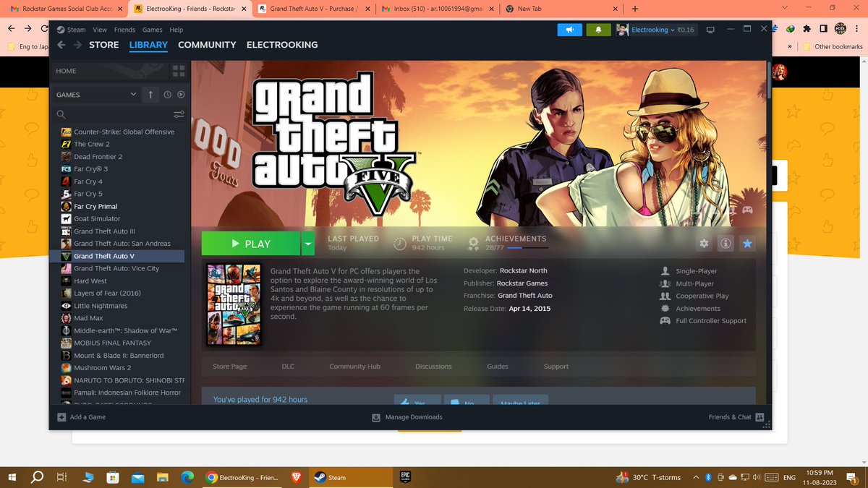Expand the PLAY button dropdown arrow
The height and width of the screenshot is (488, 868).
308,244
